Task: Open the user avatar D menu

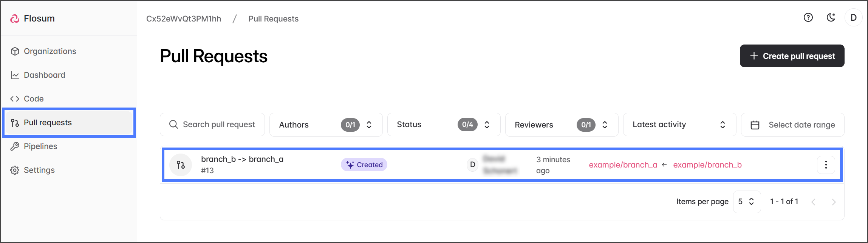Action: point(853,18)
